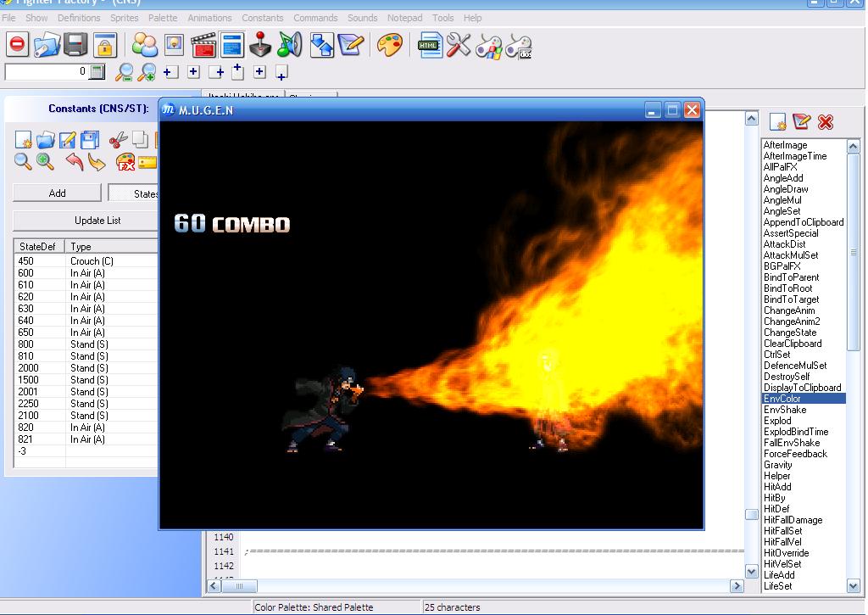Undo with the red curved arrow
The height and width of the screenshot is (615, 868).
(75, 161)
